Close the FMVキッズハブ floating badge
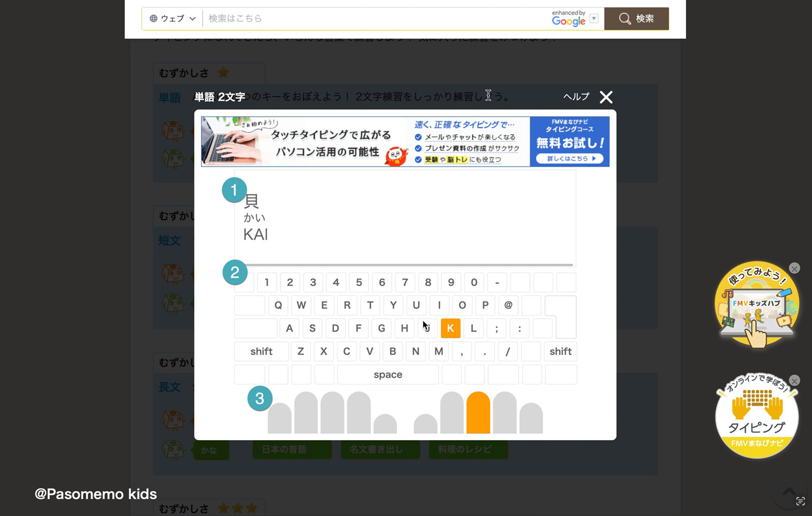 [795, 268]
